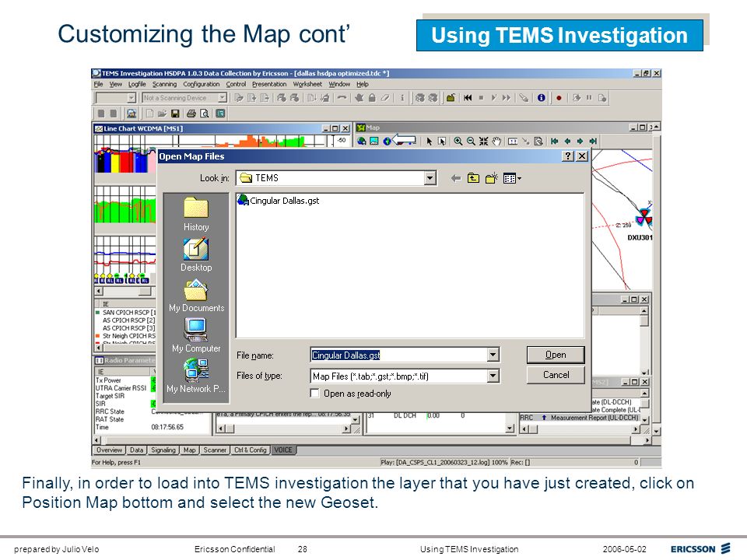Viewport: 747px width, 560px height.
Task: Click the File name input field
Action: tap(398, 355)
